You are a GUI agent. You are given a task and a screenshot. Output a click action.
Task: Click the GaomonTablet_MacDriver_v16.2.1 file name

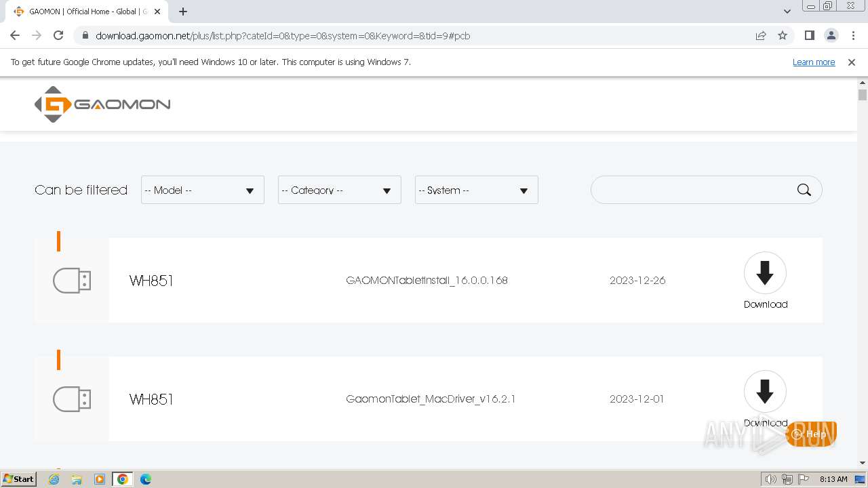[x=431, y=399]
